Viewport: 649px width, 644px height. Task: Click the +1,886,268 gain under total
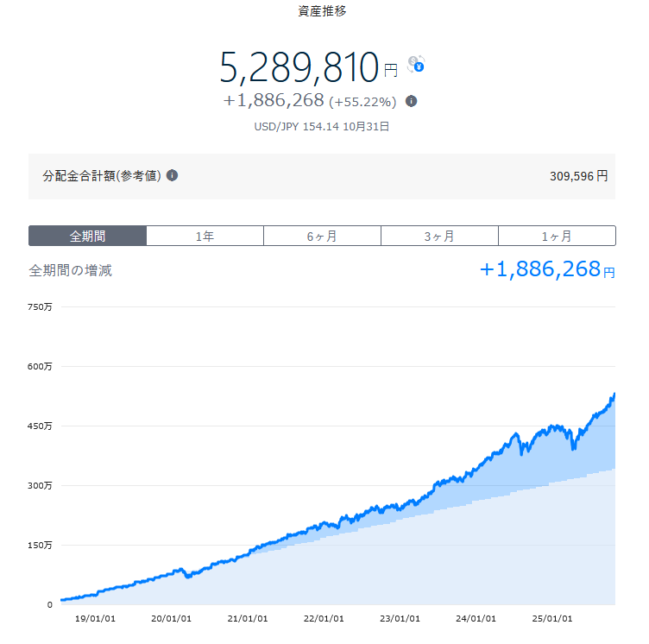(274, 101)
